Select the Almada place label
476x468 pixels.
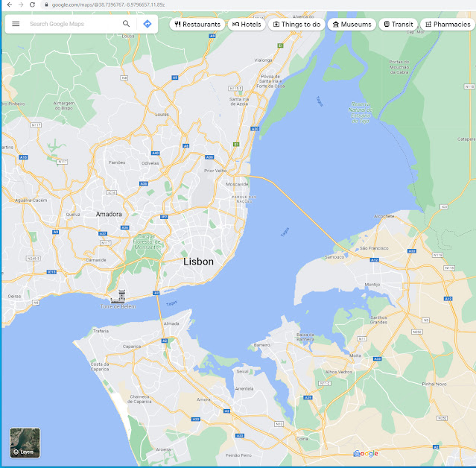click(x=171, y=323)
